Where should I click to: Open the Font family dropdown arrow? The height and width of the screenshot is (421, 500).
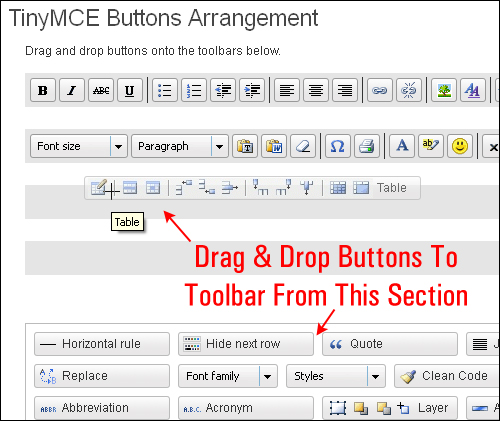268,376
